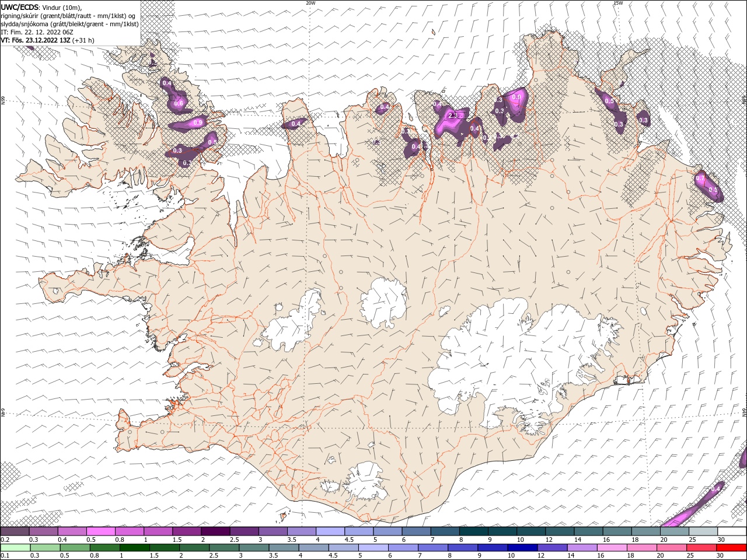Select the pale green 0.1 rain legend swatch
The height and width of the screenshot is (560, 747).
click(x=15, y=548)
